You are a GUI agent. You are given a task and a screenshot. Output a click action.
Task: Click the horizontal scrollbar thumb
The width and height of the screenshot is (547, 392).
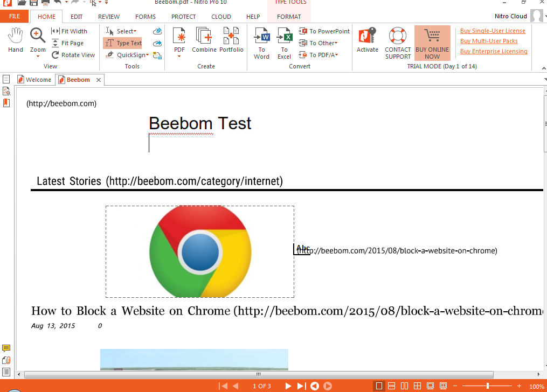coord(259,375)
